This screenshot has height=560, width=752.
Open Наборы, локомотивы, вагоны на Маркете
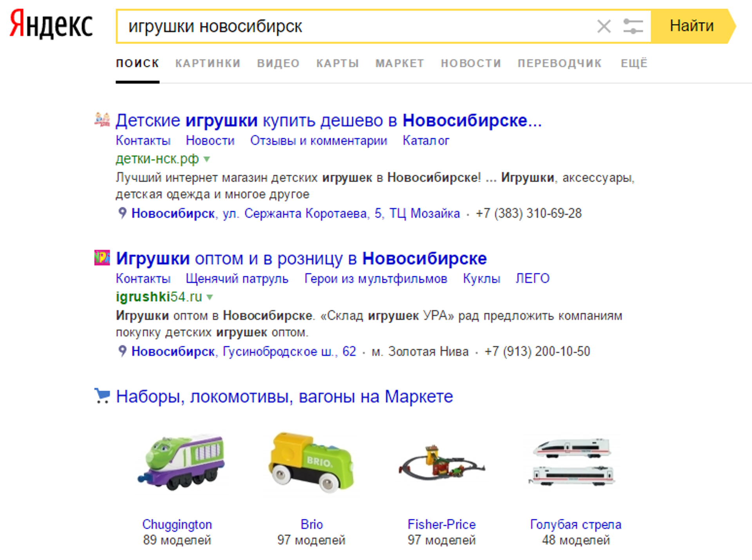(284, 397)
